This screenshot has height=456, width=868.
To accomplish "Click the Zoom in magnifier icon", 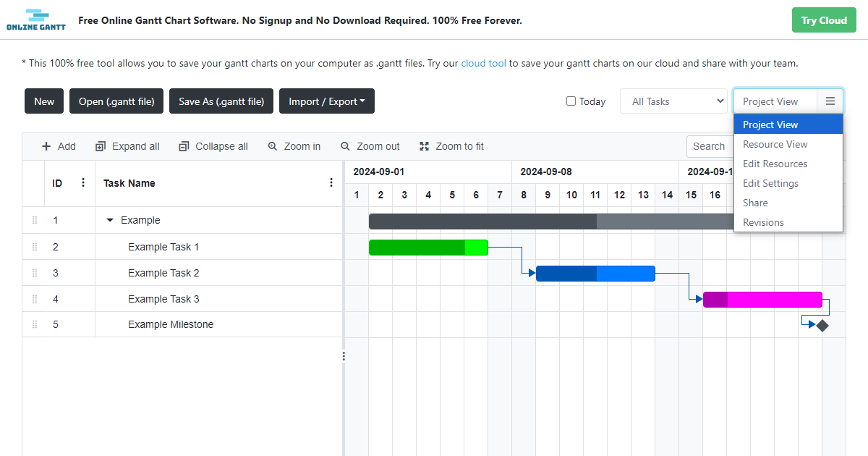I will click(x=273, y=146).
